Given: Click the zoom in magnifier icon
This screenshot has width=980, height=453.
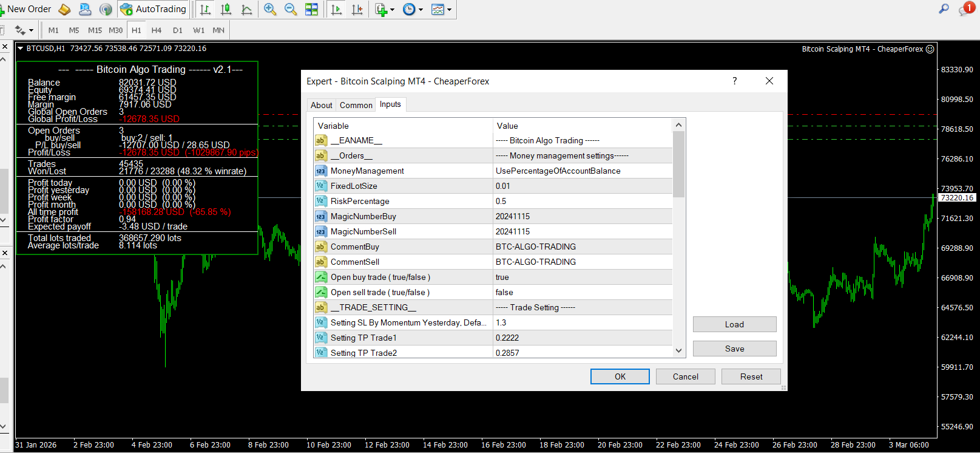Looking at the screenshot, I should (x=270, y=9).
